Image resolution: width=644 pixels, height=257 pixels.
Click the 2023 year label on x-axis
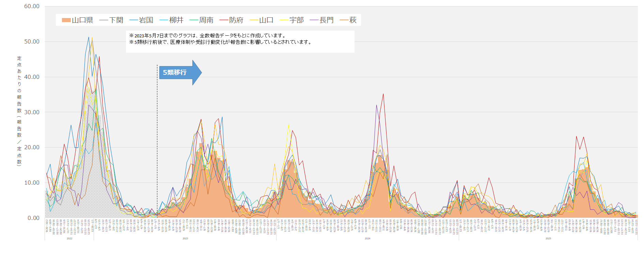click(x=185, y=239)
